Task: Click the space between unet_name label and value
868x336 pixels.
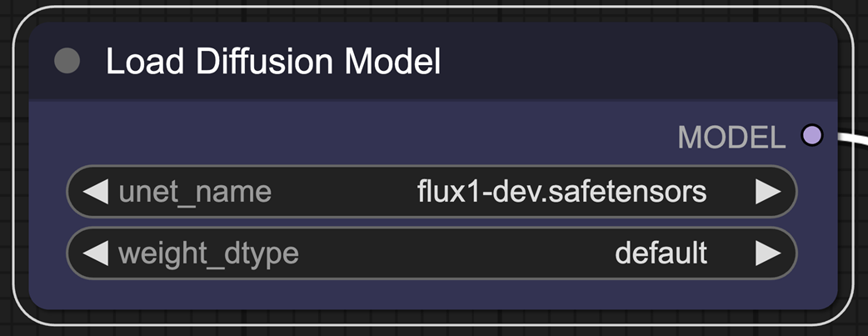Action: [342, 193]
